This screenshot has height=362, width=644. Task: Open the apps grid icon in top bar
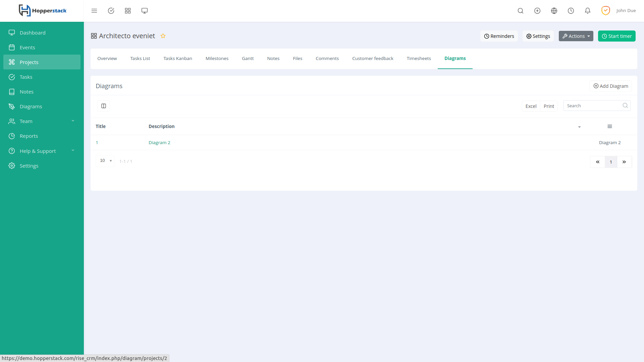(x=128, y=10)
